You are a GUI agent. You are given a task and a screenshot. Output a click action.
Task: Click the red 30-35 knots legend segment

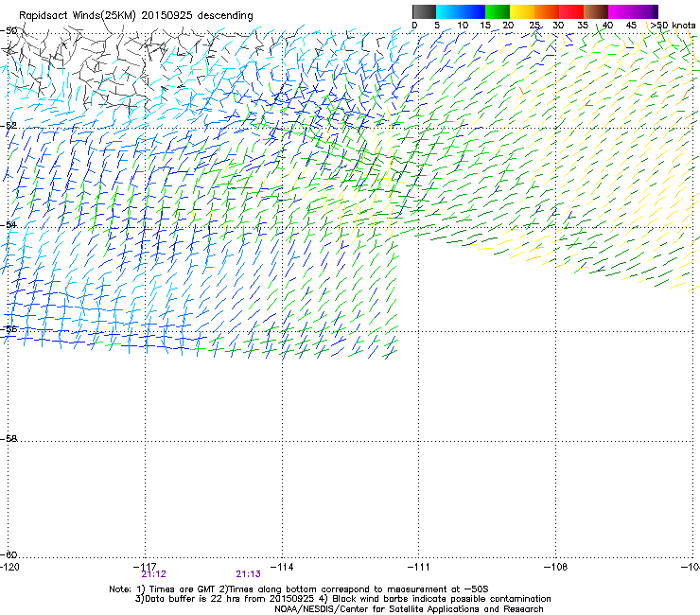(571, 11)
